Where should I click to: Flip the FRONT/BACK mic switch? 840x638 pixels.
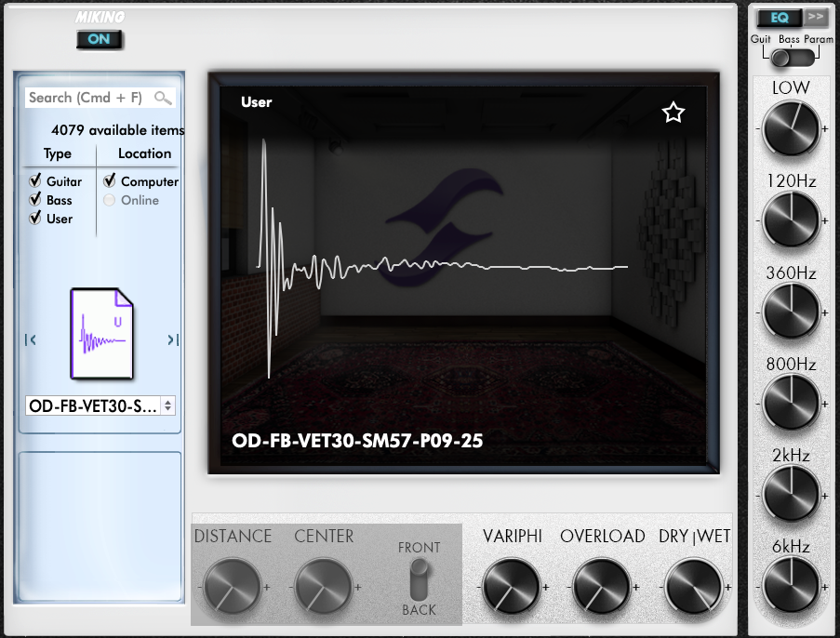click(x=419, y=579)
